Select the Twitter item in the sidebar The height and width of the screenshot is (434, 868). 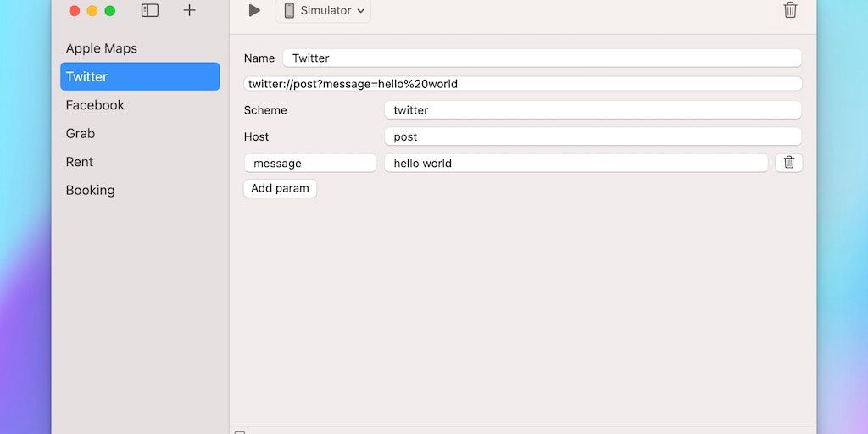[x=140, y=76]
